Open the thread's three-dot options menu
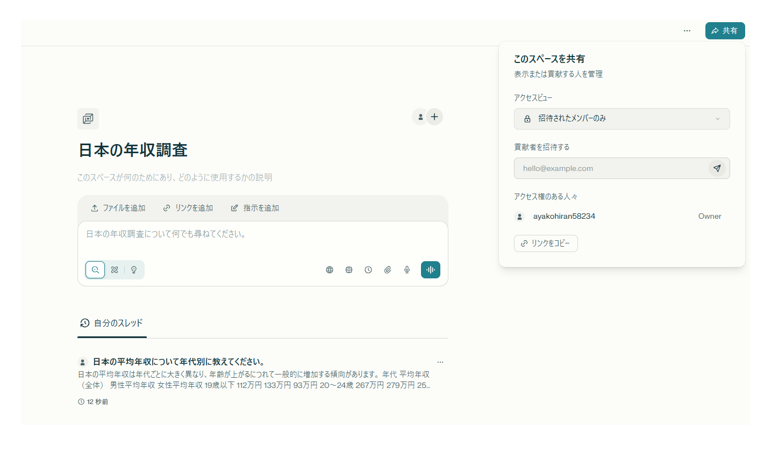 point(440,362)
